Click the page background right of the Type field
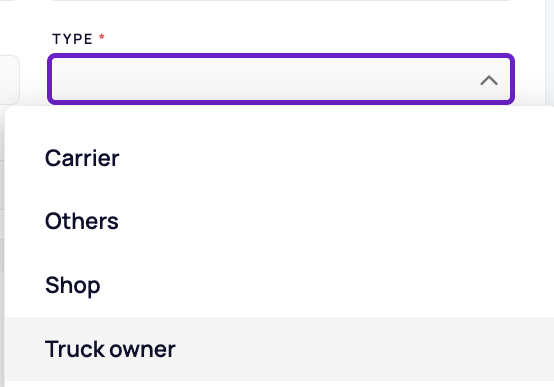This screenshot has height=387, width=554. coord(530,53)
